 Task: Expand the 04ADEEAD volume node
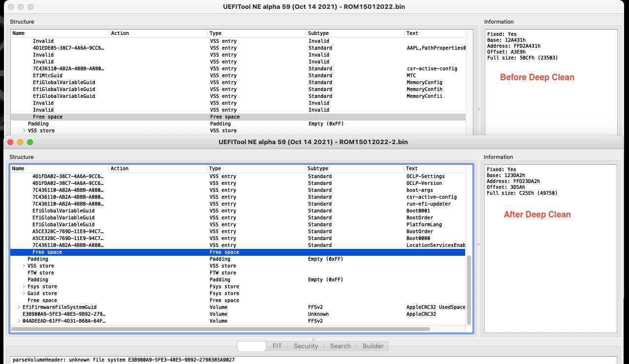[19, 321]
